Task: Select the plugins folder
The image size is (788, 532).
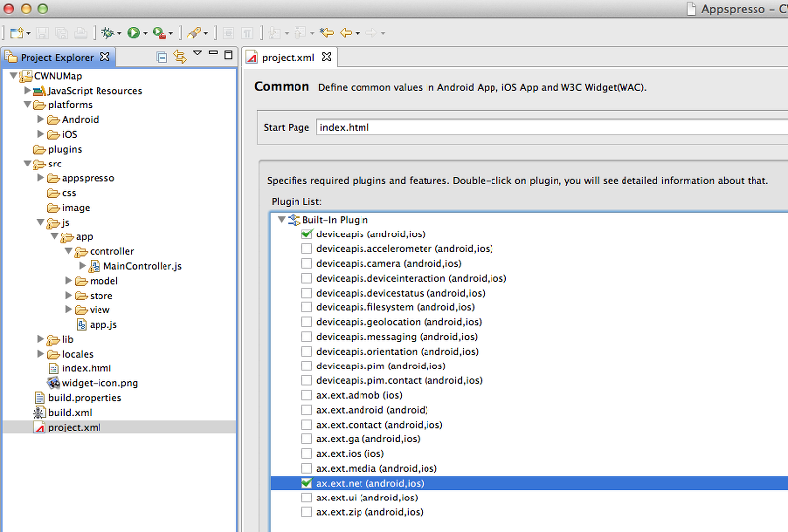Action: pos(57,149)
